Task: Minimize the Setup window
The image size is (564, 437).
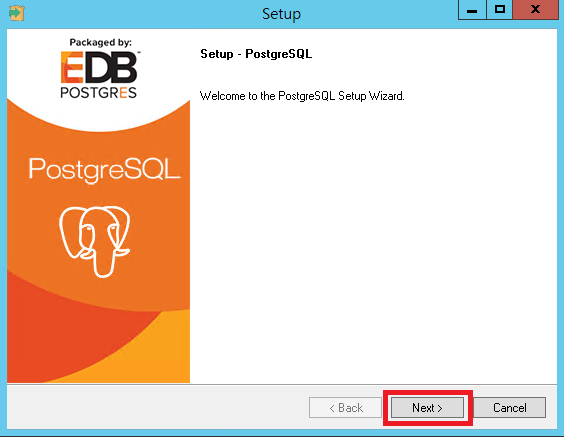Action: click(472, 10)
